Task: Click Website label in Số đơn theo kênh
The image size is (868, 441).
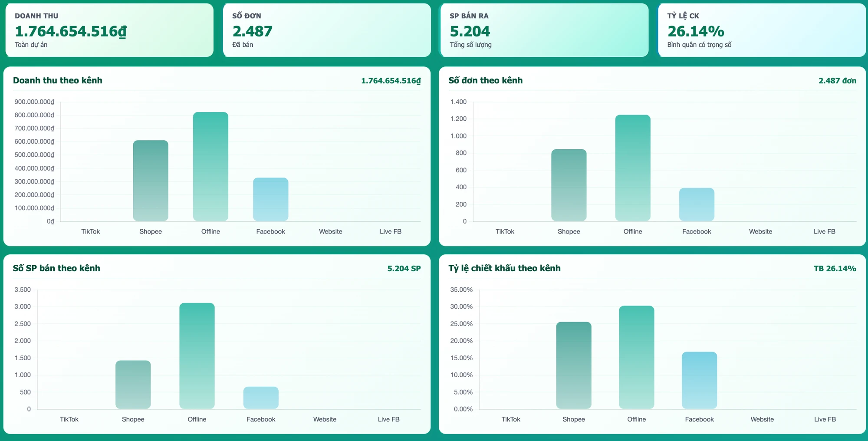Action: [x=761, y=231]
